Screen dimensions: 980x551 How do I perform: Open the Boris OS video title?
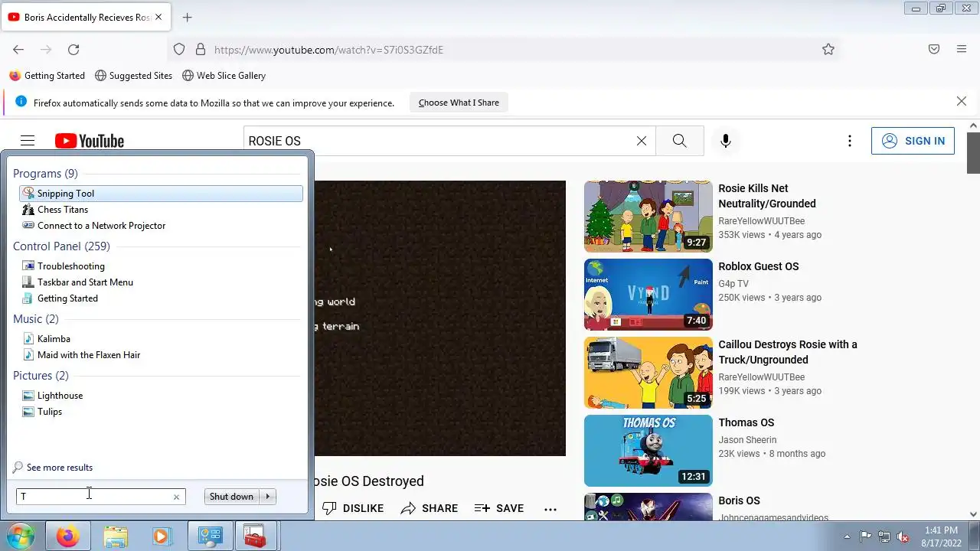pos(739,500)
